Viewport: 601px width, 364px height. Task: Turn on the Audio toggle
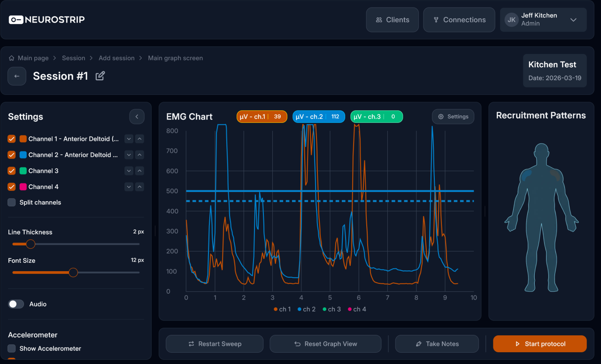click(16, 304)
